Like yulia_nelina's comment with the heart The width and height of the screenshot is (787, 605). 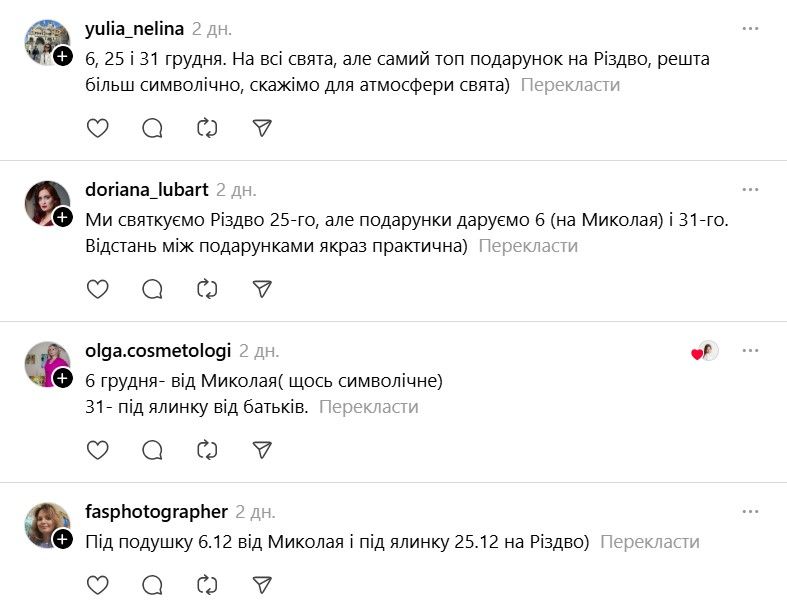point(97,128)
